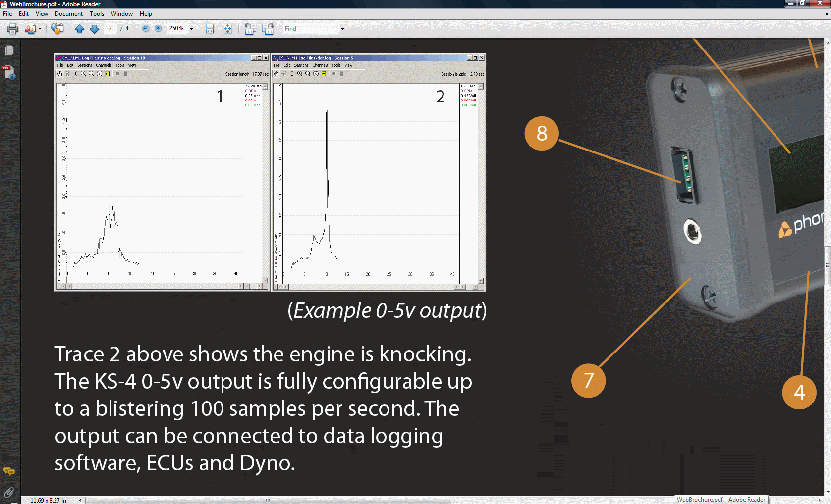Click the vertical scrollbar up arrow

[x=827, y=42]
